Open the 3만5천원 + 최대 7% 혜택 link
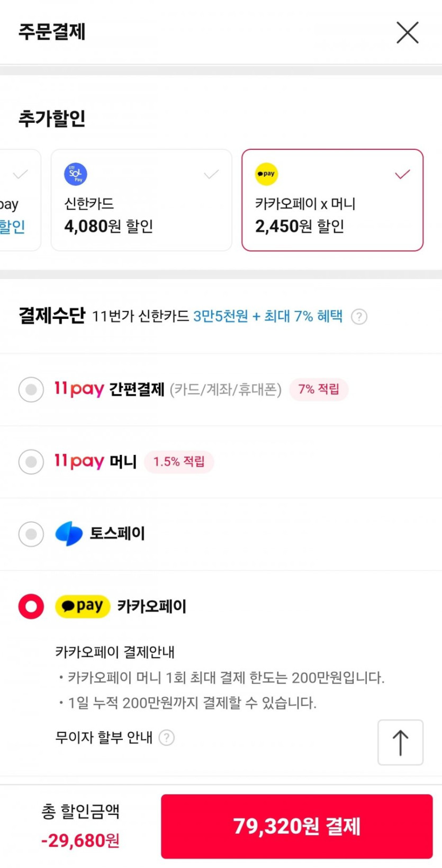Screen dimensions: 442x868 pyautogui.click(x=268, y=317)
